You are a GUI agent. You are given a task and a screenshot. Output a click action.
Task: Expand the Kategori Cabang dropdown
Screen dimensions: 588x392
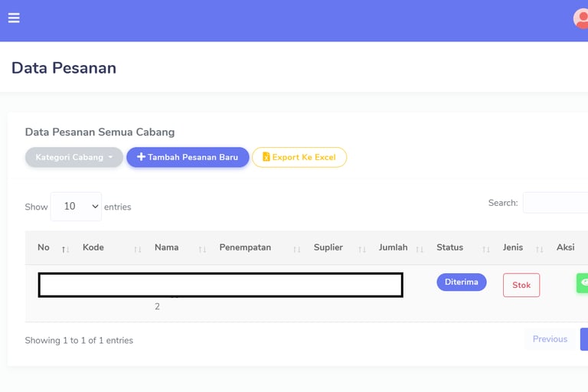point(74,157)
